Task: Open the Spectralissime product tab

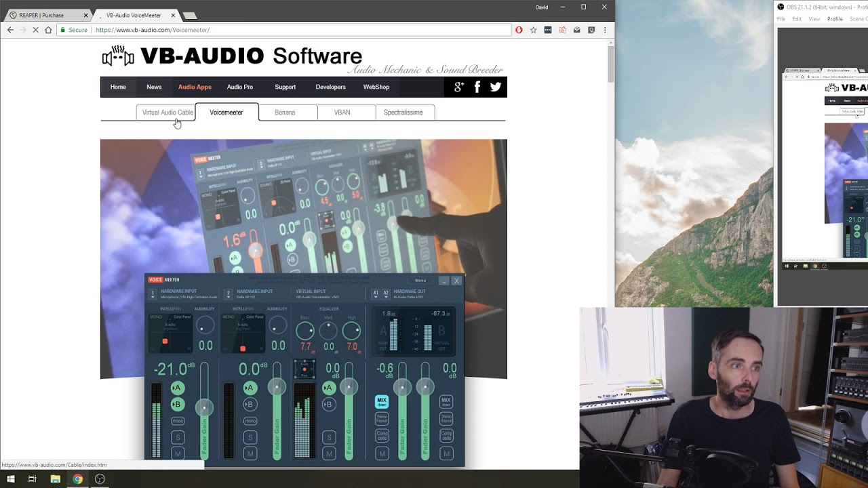Action: [403, 113]
